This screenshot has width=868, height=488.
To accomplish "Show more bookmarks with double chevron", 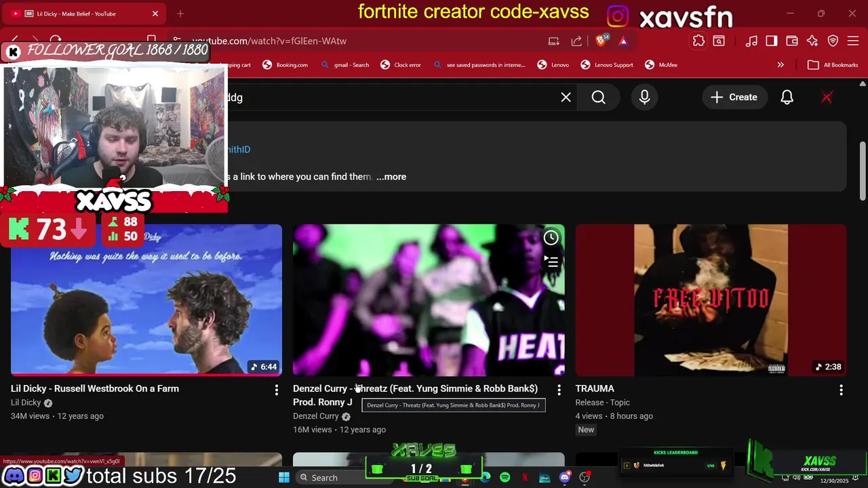I will point(781,65).
